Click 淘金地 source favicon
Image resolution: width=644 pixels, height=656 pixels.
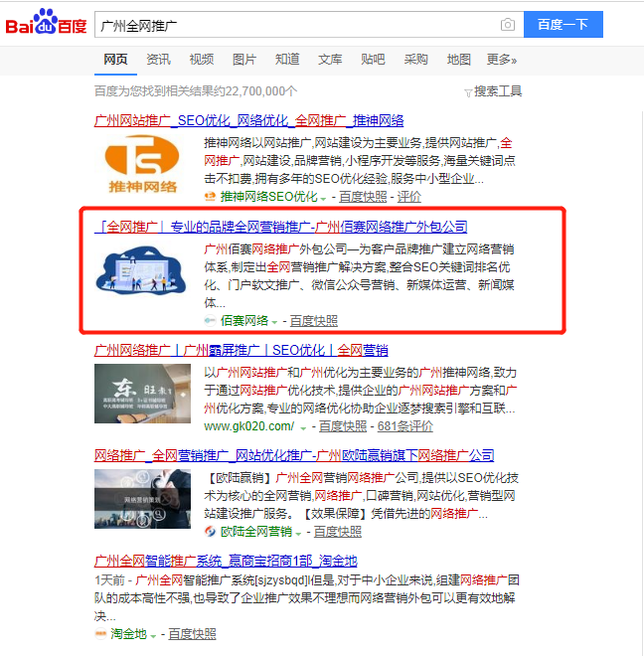pyautogui.click(x=100, y=634)
